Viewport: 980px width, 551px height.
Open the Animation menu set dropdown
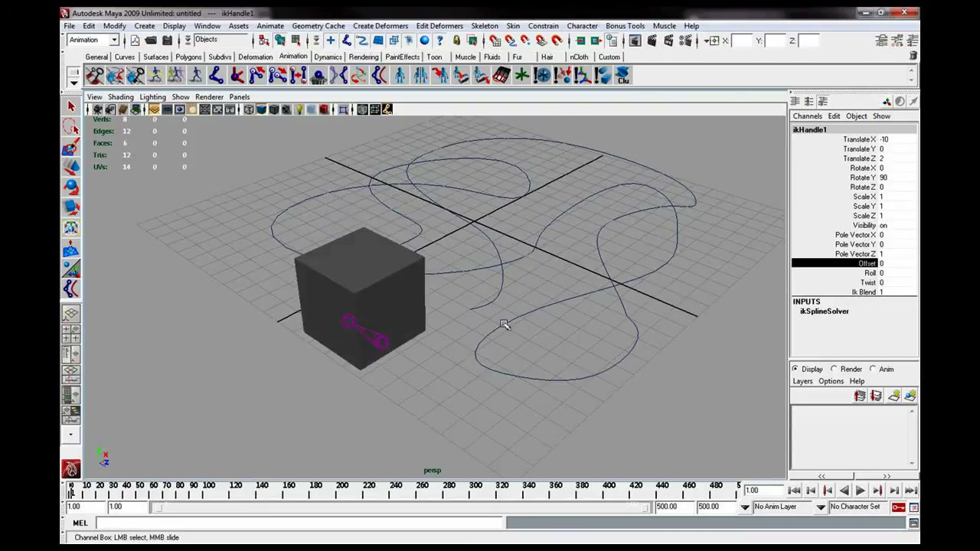[x=114, y=41]
